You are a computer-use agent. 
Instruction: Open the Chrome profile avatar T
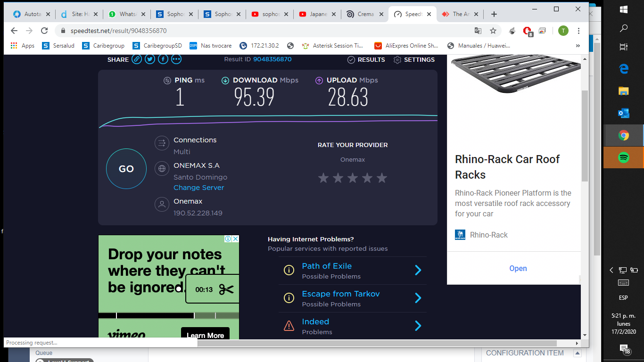pyautogui.click(x=563, y=31)
